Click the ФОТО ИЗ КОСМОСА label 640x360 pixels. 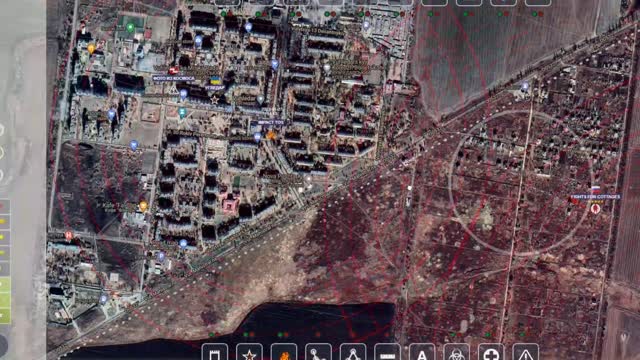click(x=174, y=78)
